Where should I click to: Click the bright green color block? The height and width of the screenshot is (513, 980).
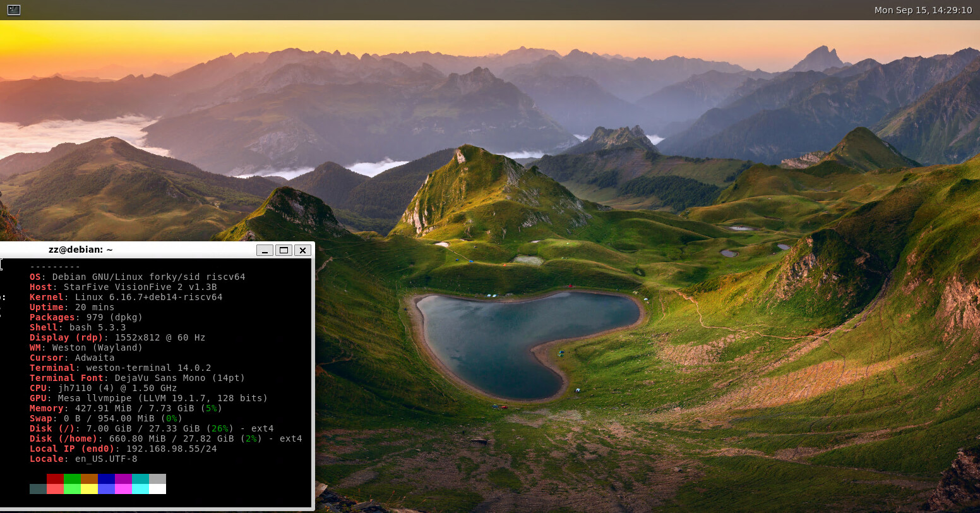(x=72, y=489)
